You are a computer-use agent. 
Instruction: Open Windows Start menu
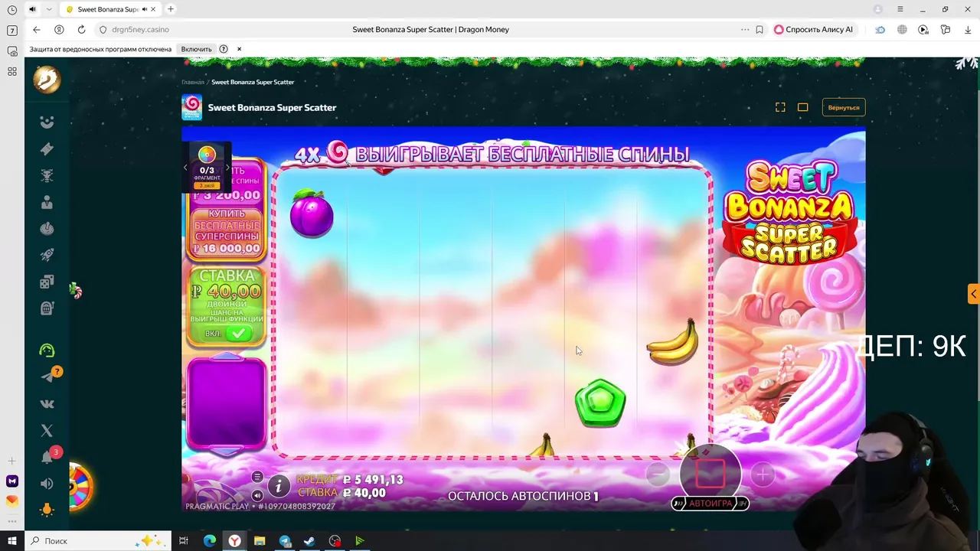11,540
